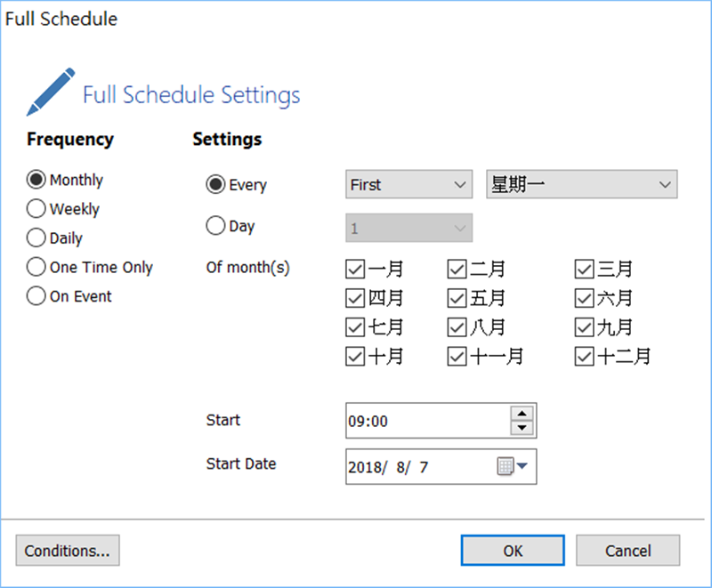Screen dimensions: 712x588
Task: Select One Time Only frequency
Action: [x=36, y=267]
